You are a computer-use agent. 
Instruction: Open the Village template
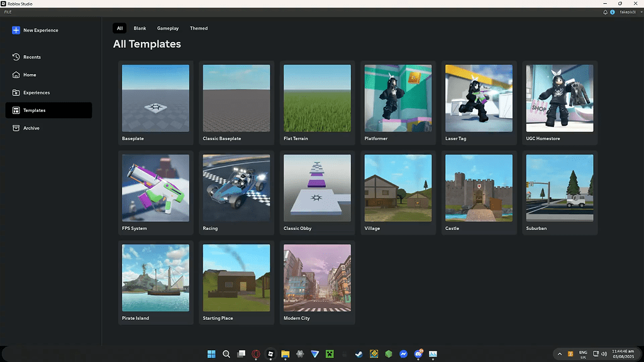click(398, 192)
